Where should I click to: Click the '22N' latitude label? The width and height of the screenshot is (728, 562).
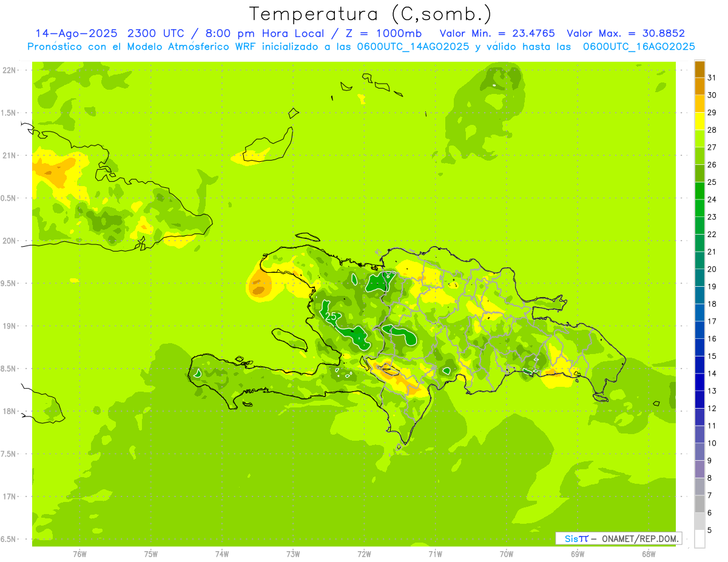[x=10, y=70]
